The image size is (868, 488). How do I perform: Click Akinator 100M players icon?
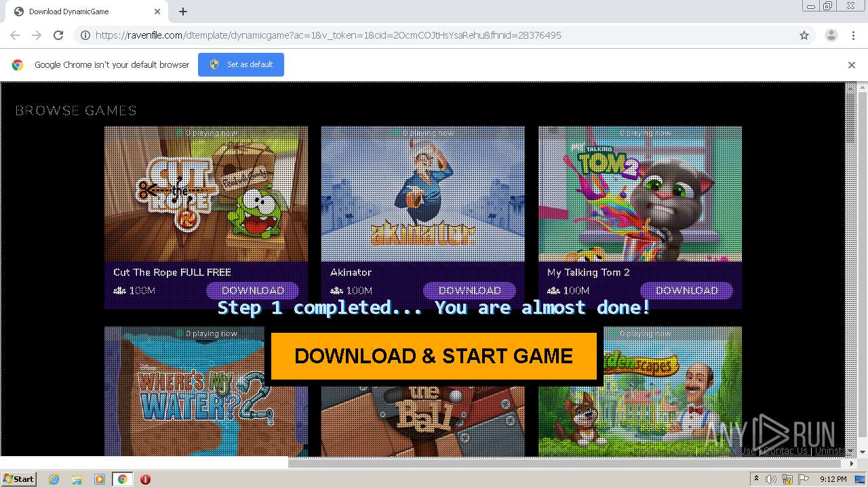(336, 291)
